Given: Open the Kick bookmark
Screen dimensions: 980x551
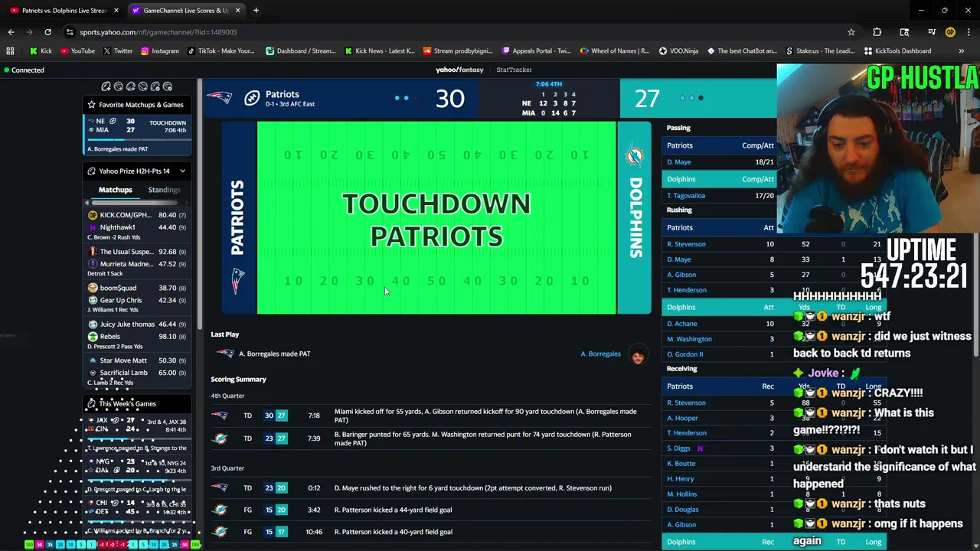Looking at the screenshot, I should [x=41, y=51].
